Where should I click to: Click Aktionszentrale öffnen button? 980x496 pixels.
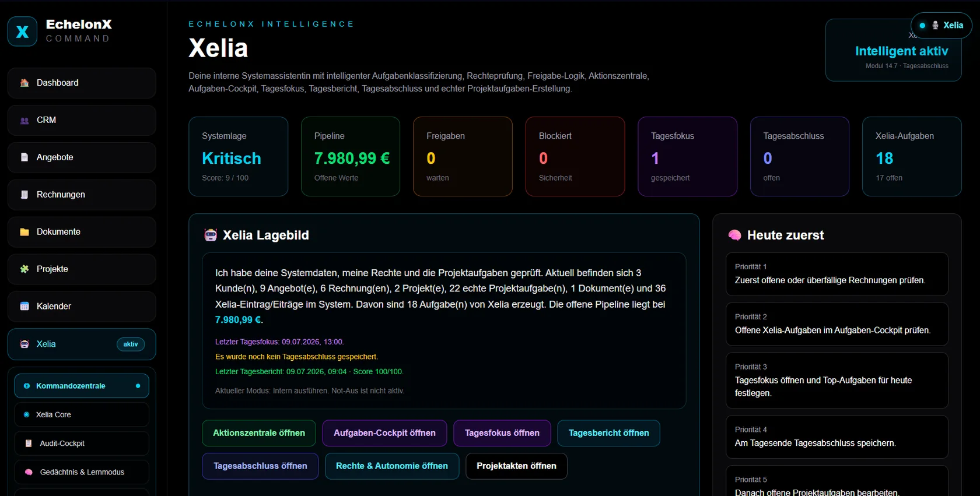click(259, 433)
